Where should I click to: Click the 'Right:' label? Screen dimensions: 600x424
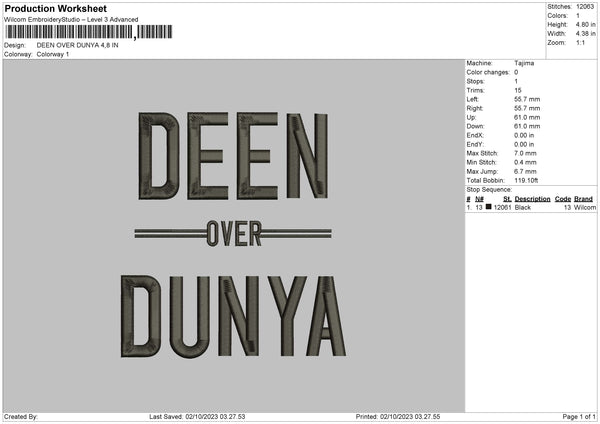pos(474,108)
